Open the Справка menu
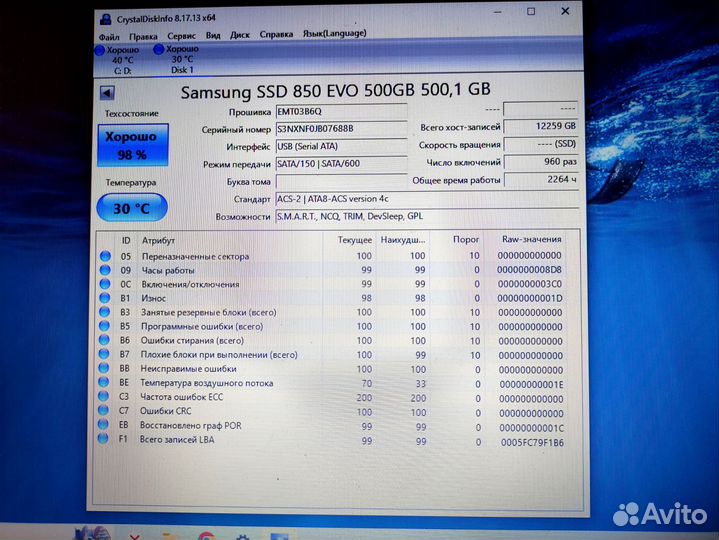The width and height of the screenshot is (719, 540). [x=276, y=34]
